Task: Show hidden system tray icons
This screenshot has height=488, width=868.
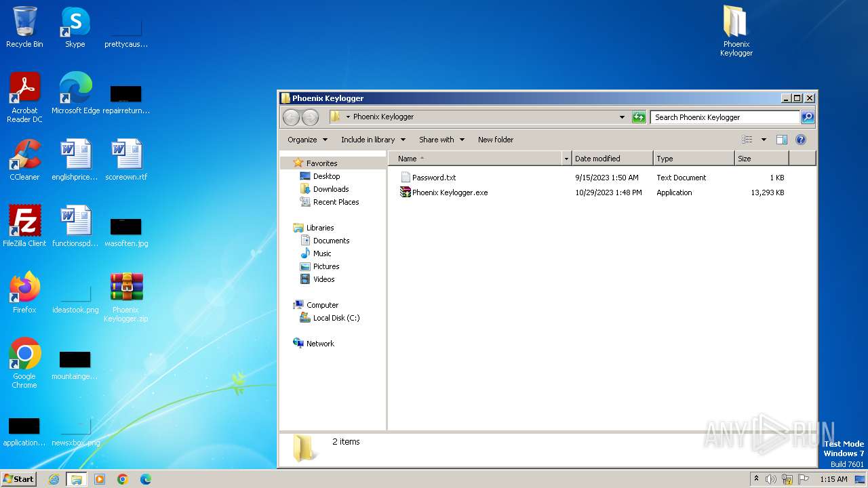Action: [x=756, y=479]
